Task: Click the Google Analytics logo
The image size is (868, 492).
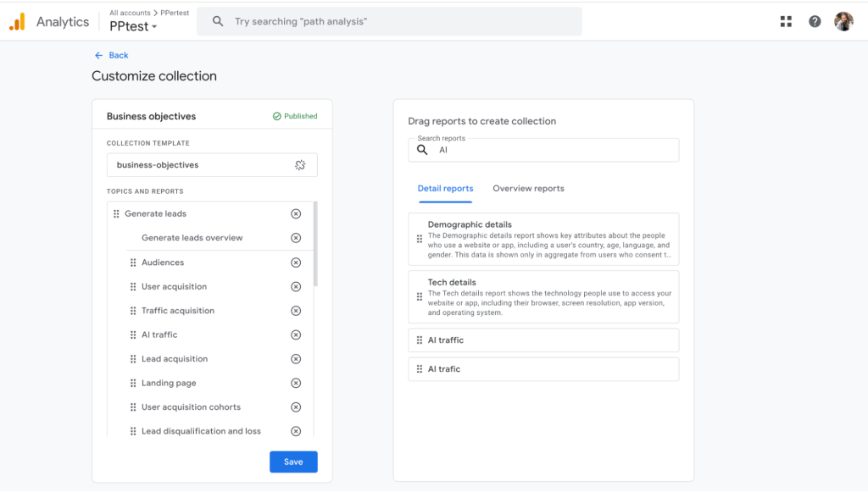Action: pos(17,22)
